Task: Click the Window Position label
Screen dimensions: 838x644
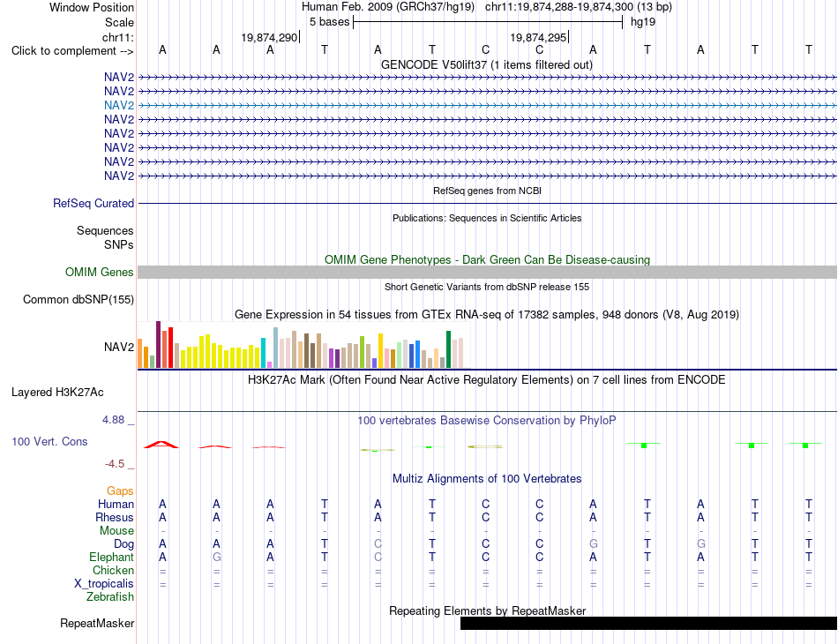Action: coord(92,7)
